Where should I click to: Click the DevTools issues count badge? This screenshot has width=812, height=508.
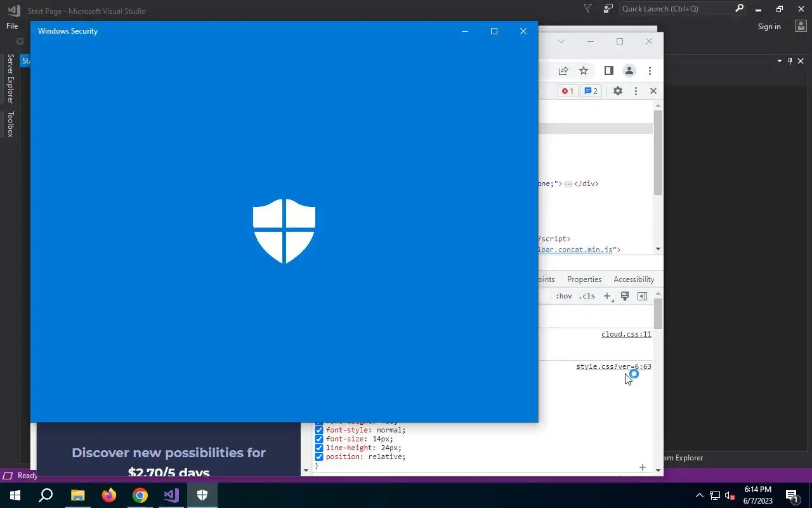(x=591, y=91)
